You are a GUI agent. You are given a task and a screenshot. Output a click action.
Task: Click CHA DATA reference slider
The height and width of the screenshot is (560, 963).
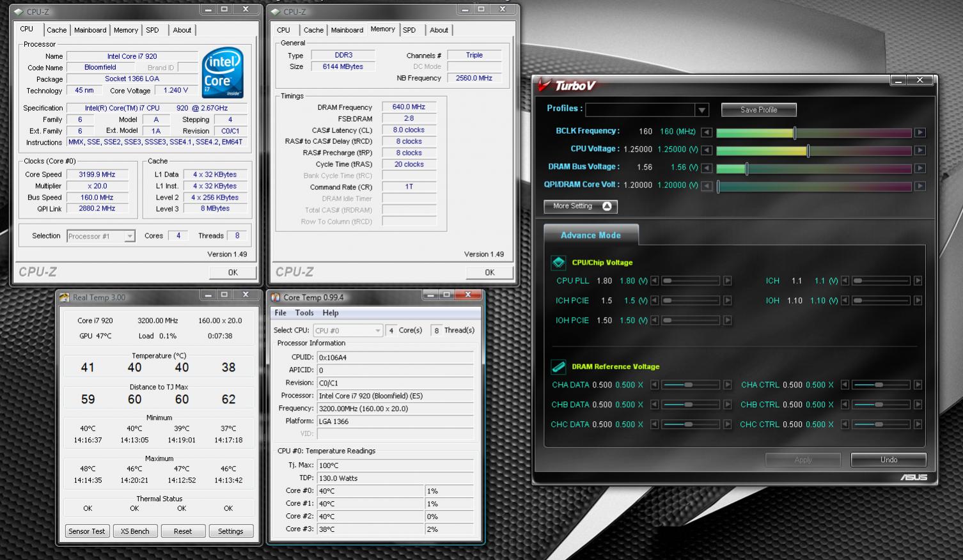691,385
